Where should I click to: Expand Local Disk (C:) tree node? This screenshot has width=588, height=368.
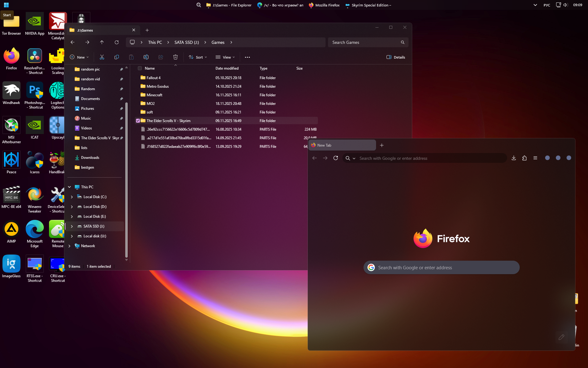pos(72,197)
